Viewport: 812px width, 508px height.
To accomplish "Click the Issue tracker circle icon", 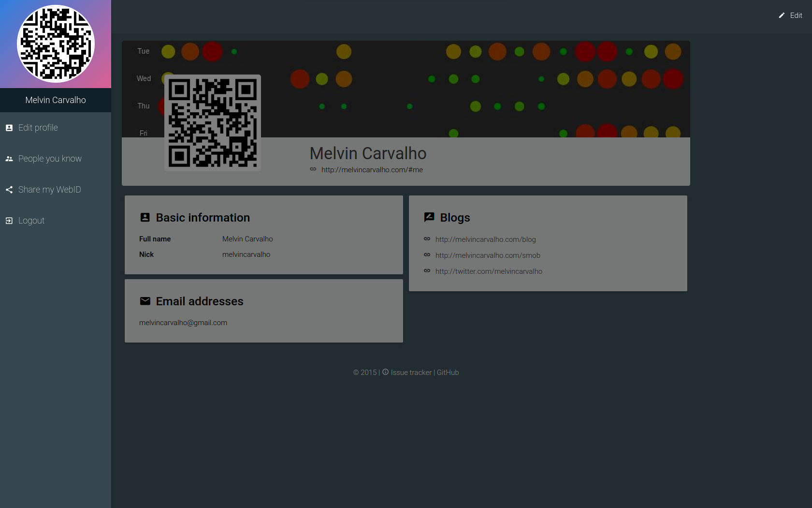I will pos(385,372).
